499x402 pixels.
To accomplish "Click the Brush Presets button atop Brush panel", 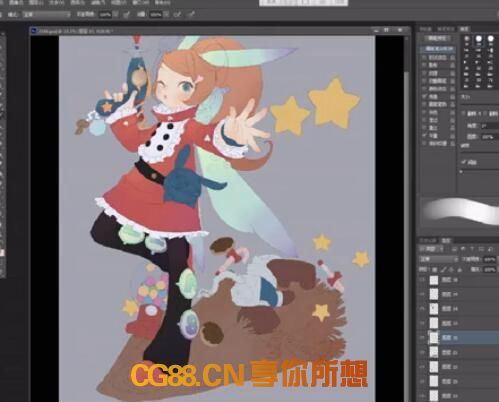I will 437,39.
